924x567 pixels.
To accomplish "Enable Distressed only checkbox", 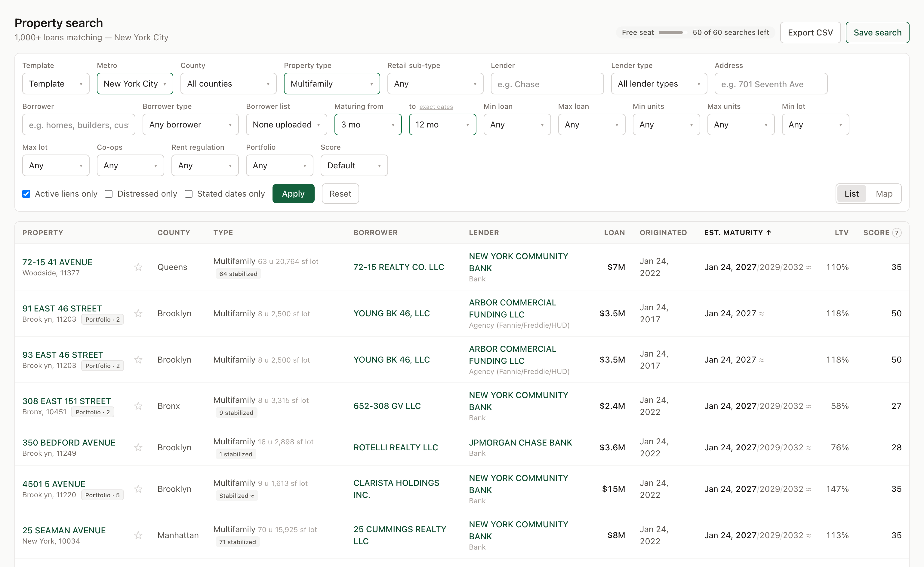I will (109, 194).
